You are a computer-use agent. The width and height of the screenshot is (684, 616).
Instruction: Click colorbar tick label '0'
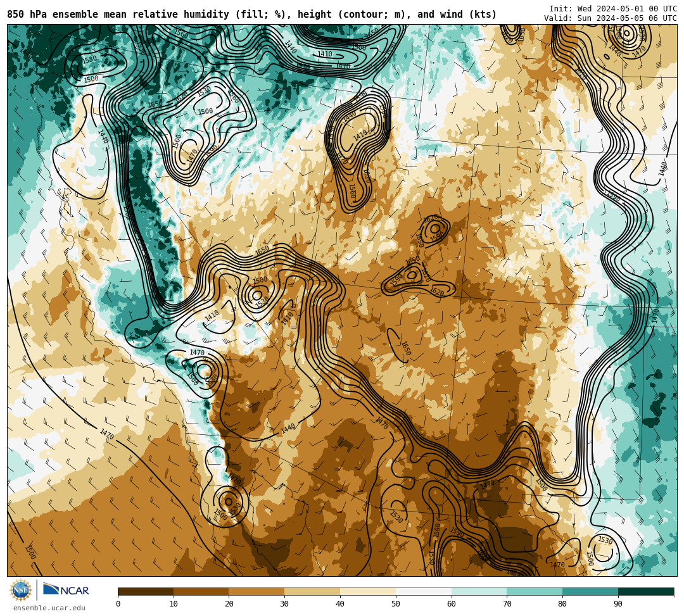click(x=118, y=604)
